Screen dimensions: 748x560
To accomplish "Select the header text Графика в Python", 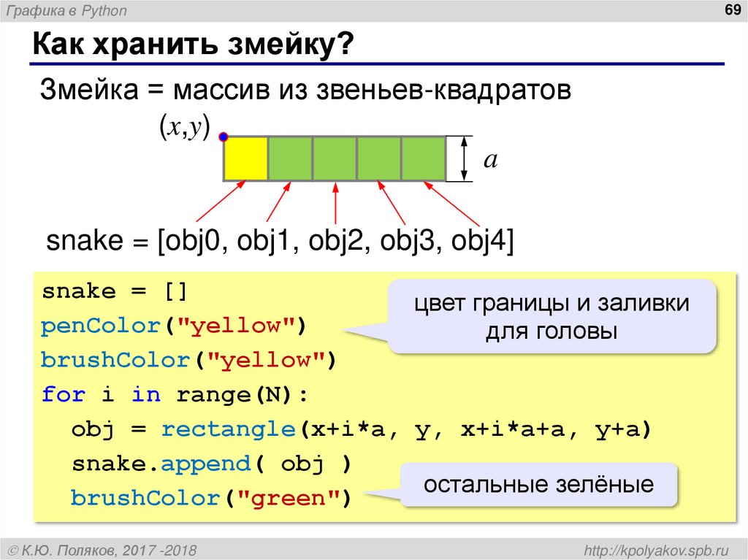I will (x=66, y=11).
